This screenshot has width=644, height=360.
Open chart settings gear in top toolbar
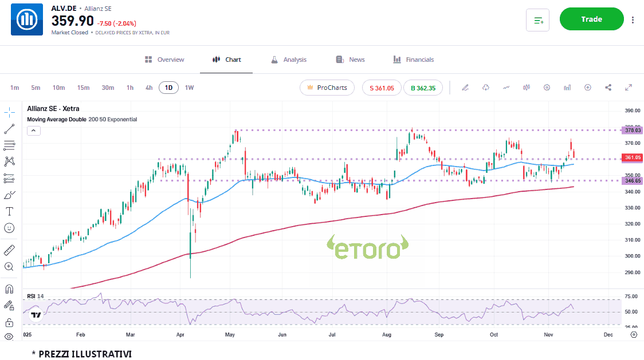[547, 88]
